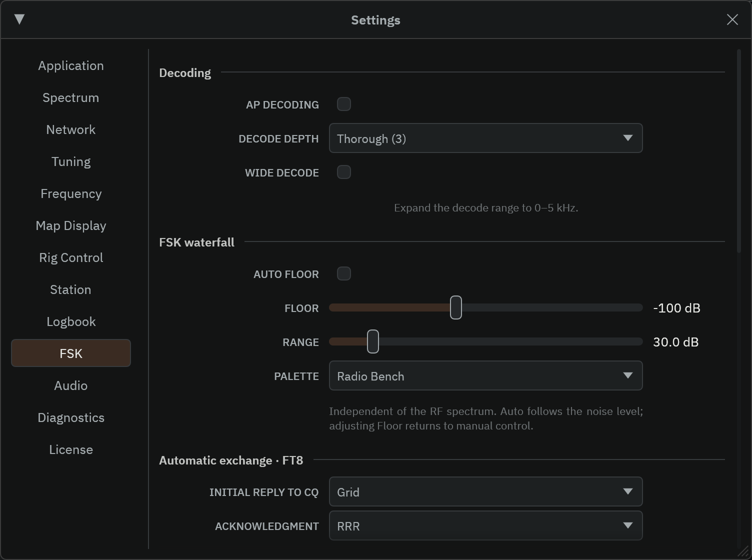This screenshot has height=560, width=752.
Task: Click the Automatic exchange · FT8 heading
Action: pos(231,460)
